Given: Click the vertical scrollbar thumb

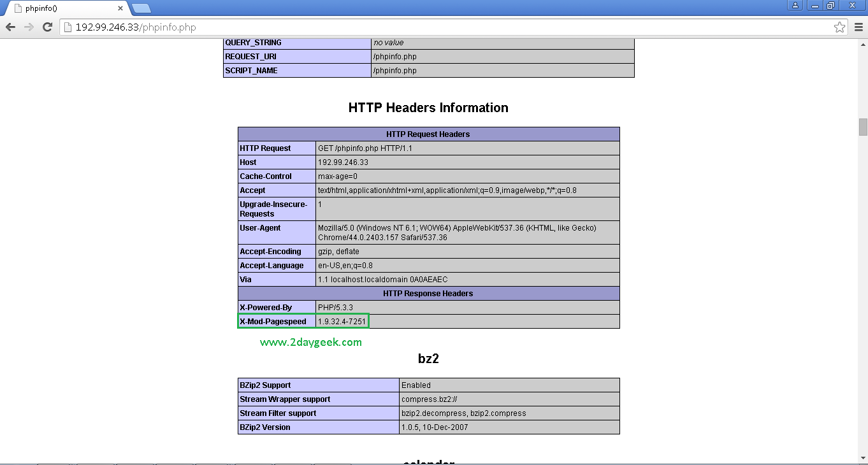Looking at the screenshot, I should pyautogui.click(x=863, y=127).
